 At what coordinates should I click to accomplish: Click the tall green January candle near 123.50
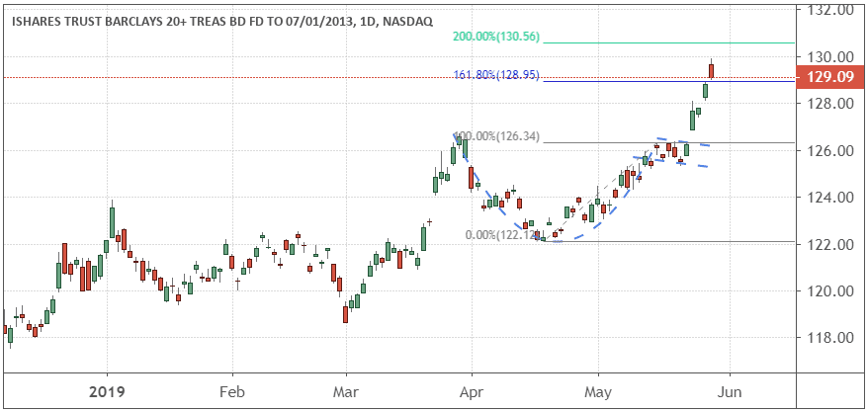[113, 221]
